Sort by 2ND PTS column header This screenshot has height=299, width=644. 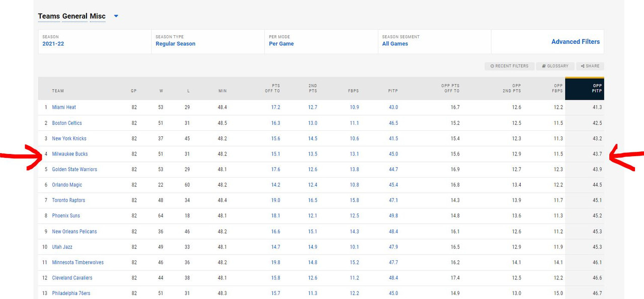click(x=312, y=88)
